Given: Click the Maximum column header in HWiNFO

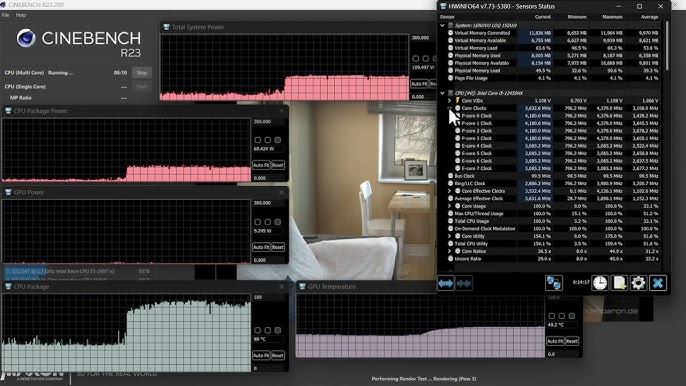Looking at the screenshot, I should pyautogui.click(x=612, y=17).
